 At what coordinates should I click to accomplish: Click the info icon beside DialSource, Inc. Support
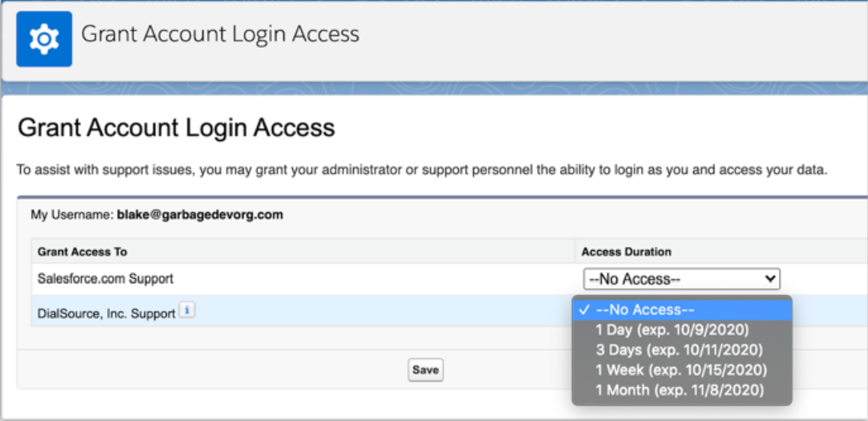pos(187,312)
